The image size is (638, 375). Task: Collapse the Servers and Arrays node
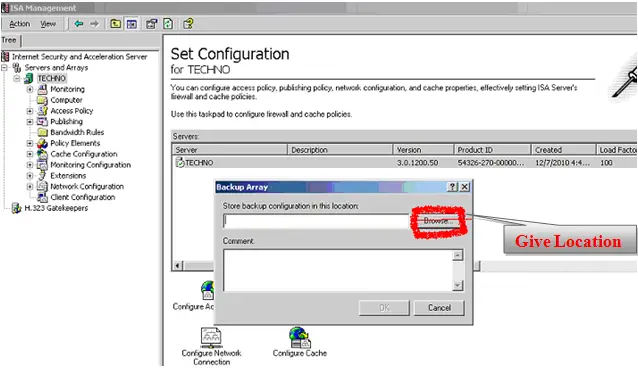pyautogui.click(x=4, y=68)
